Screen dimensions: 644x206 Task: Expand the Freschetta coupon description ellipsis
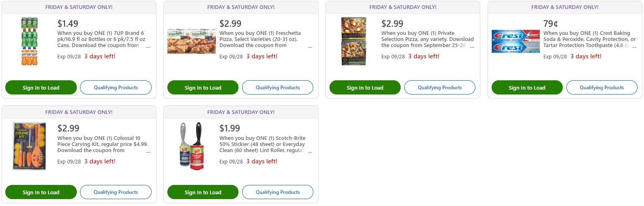[x=310, y=47]
